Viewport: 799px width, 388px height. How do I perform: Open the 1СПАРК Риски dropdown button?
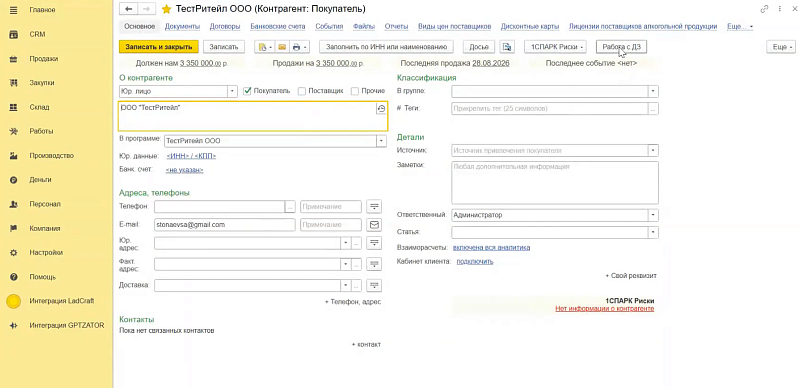pyautogui.click(x=555, y=47)
